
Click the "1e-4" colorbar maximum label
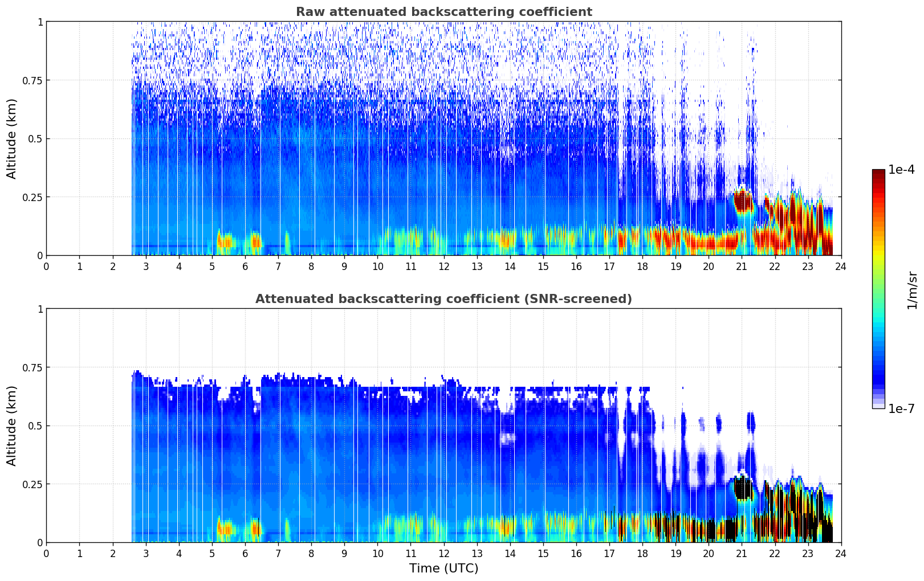pyautogui.click(x=901, y=170)
